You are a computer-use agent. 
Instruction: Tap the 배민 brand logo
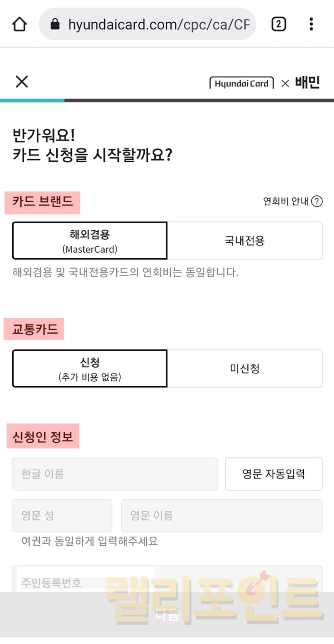tap(307, 82)
